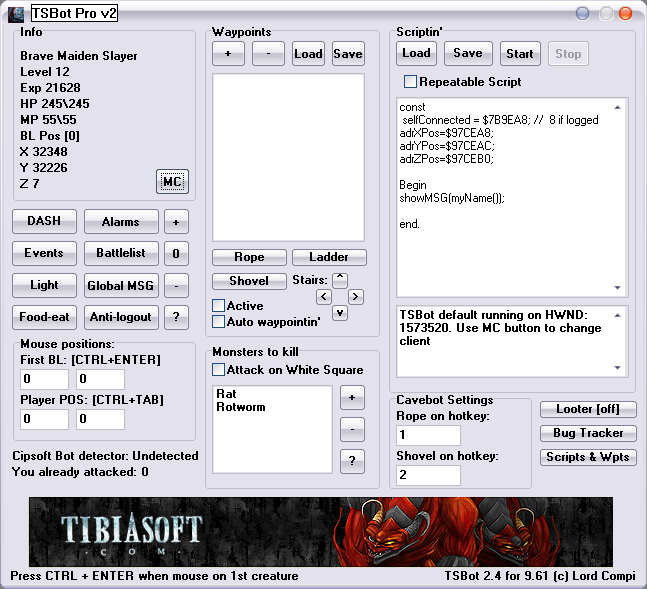Select Rotworm in the monsters list
647x589 pixels.
239,407
